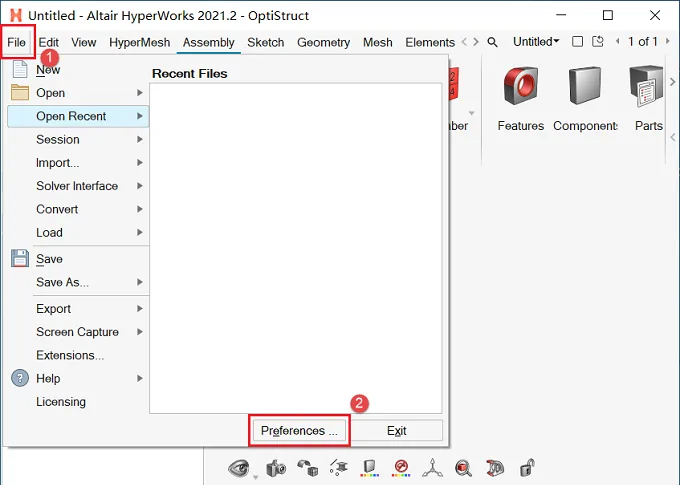Click the magnifier with red cube icon

(464, 468)
